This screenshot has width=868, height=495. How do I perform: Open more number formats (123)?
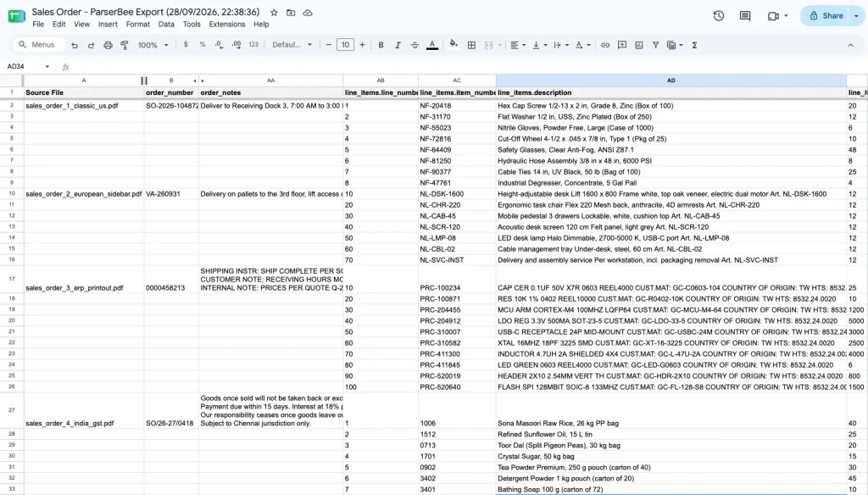point(253,45)
